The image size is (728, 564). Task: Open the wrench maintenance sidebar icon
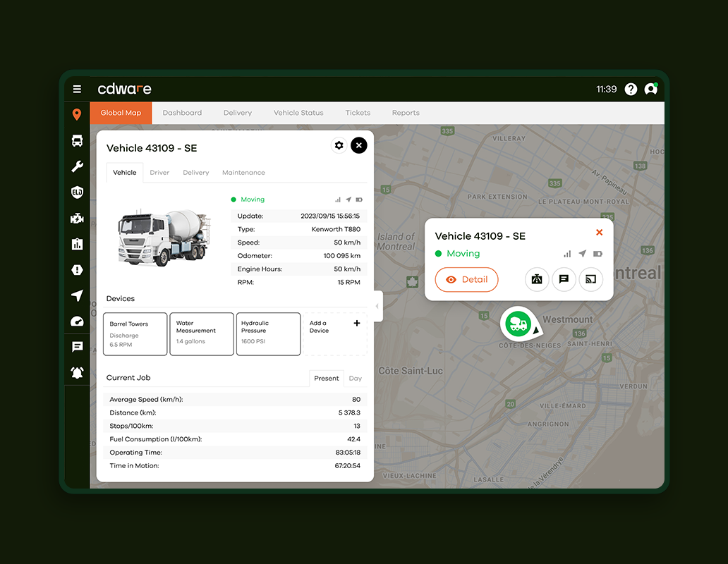click(x=77, y=166)
